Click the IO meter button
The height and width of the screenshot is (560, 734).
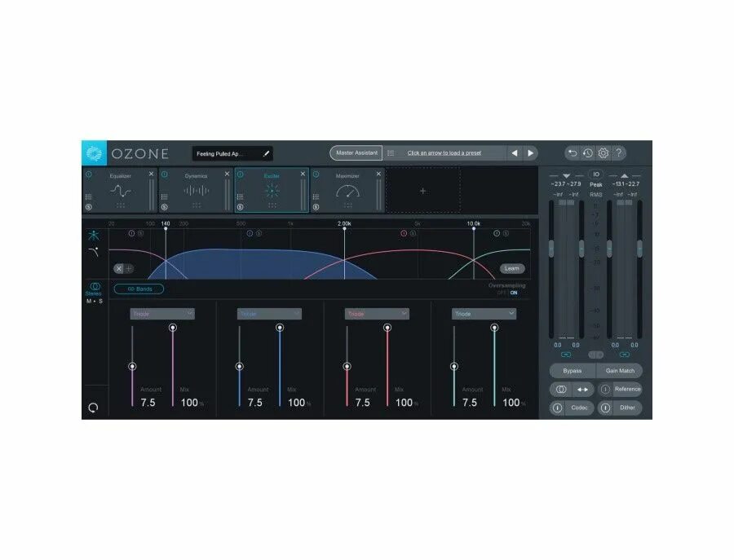click(596, 174)
